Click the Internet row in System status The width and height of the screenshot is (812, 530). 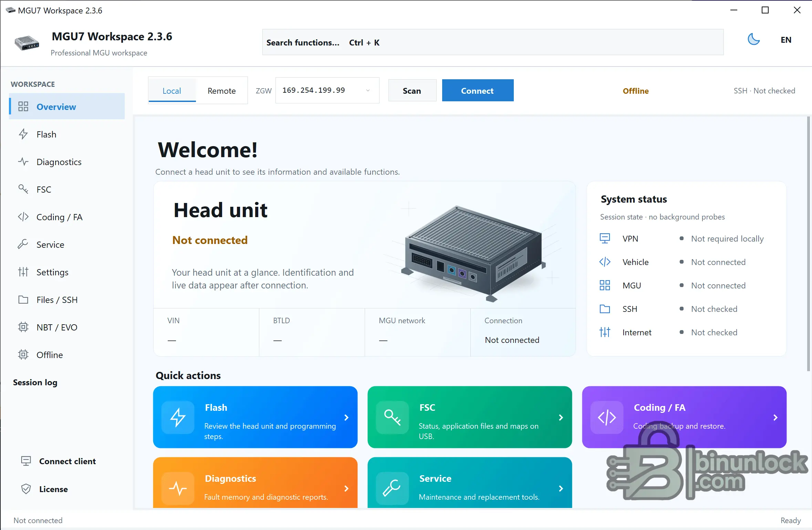(668, 332)
